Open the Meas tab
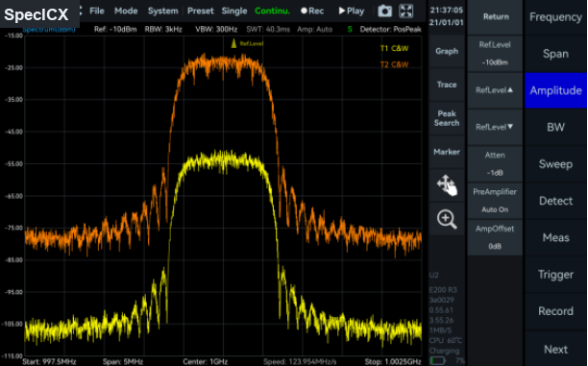The width and height of the screenshot is (588, 366). pos(555,237)
